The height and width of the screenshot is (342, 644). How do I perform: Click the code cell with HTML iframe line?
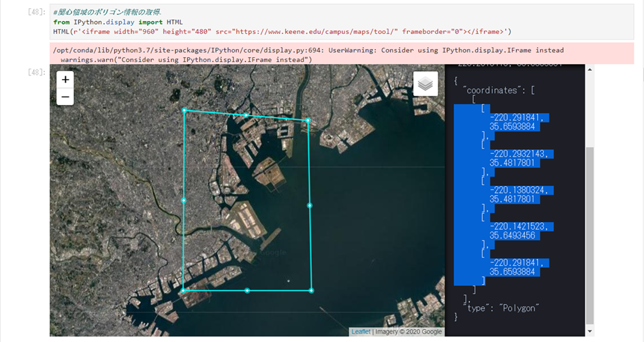tap(341, 22)
